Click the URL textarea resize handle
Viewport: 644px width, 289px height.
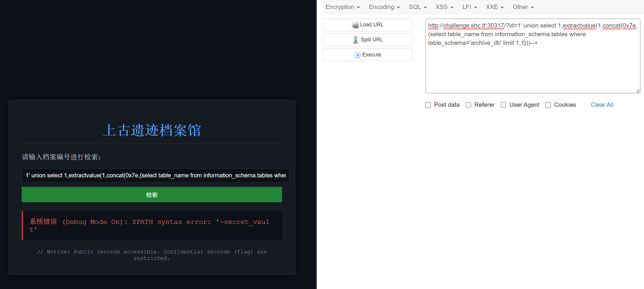pyautogui.click(x=638, y=91)
